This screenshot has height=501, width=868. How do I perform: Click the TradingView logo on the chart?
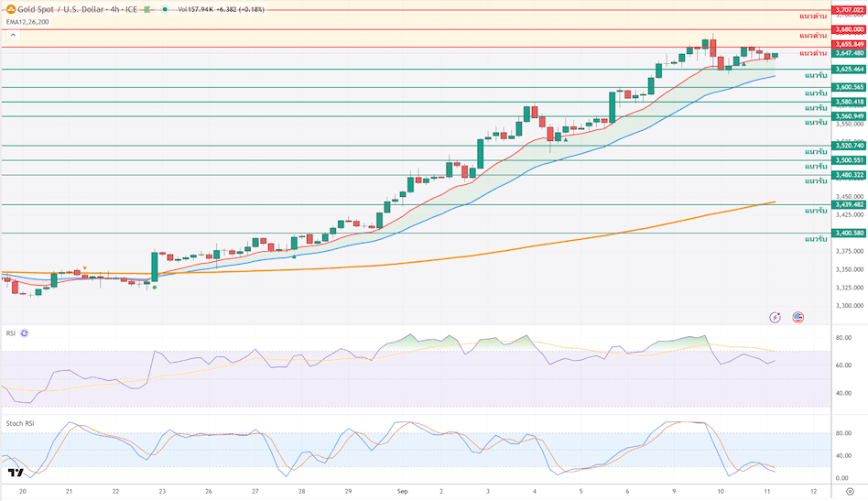coord(15,473)
